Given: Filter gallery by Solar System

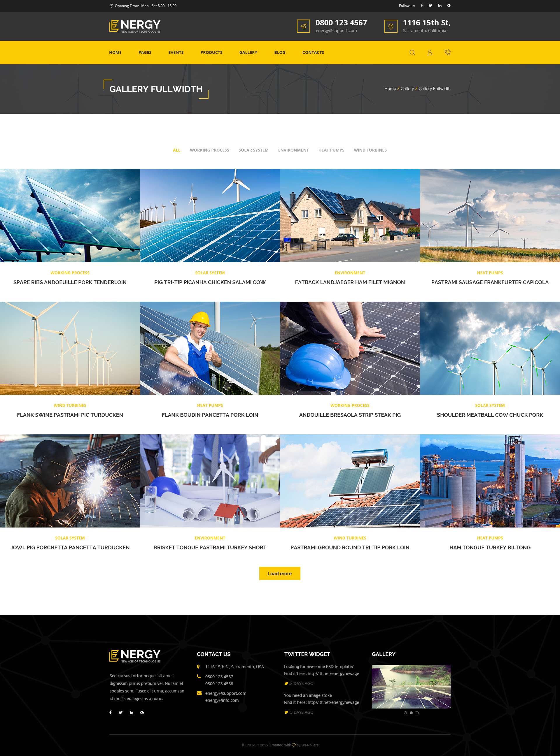Looking at the screenshot, I should tap(253, 150).
